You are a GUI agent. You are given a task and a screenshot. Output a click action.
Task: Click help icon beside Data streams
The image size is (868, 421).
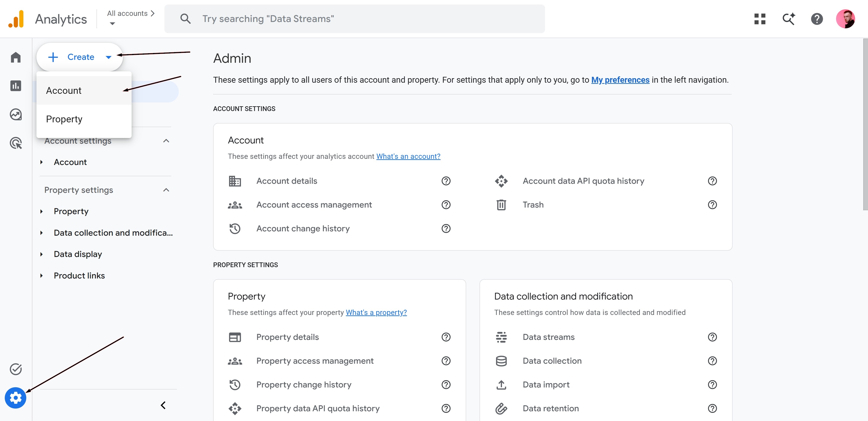click(x=712, y=337)
